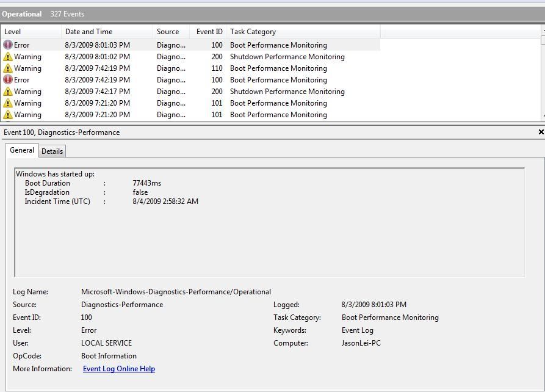Click the Warning icon at 7:42:17 PM
The height and width of the screenshot is (392, 545).
click(8, 92)
